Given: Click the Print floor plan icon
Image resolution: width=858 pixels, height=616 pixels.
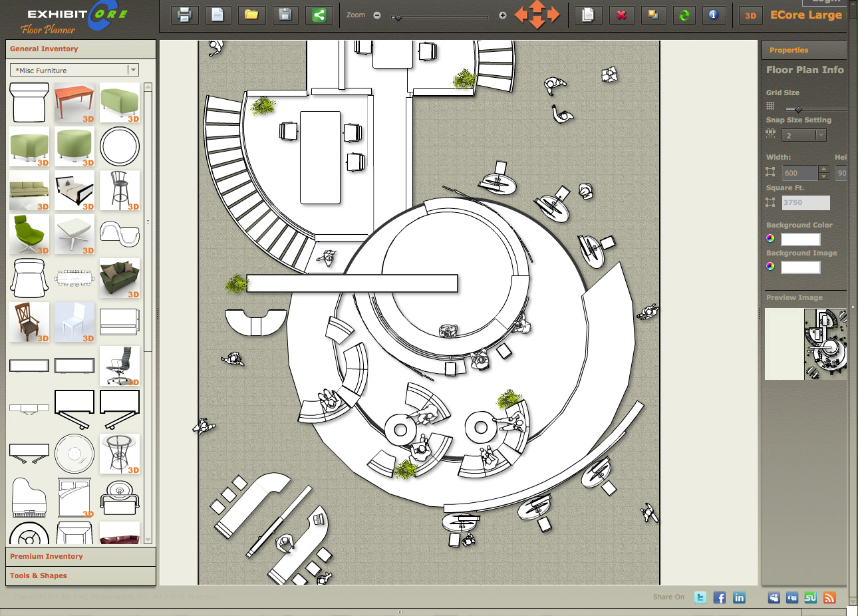Looking at the screenshot, I should pyautogui.click(x=185, y=15).
